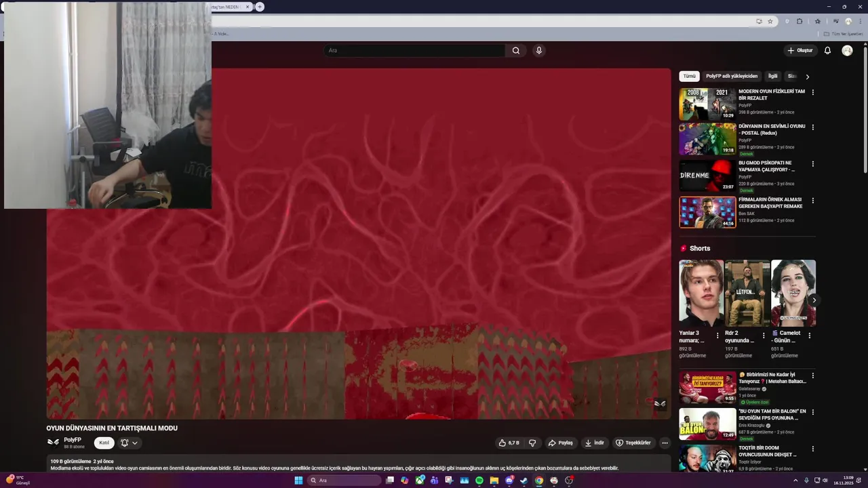
Task: Open the Windows Start menu
Action: click(x=298, y=481)
